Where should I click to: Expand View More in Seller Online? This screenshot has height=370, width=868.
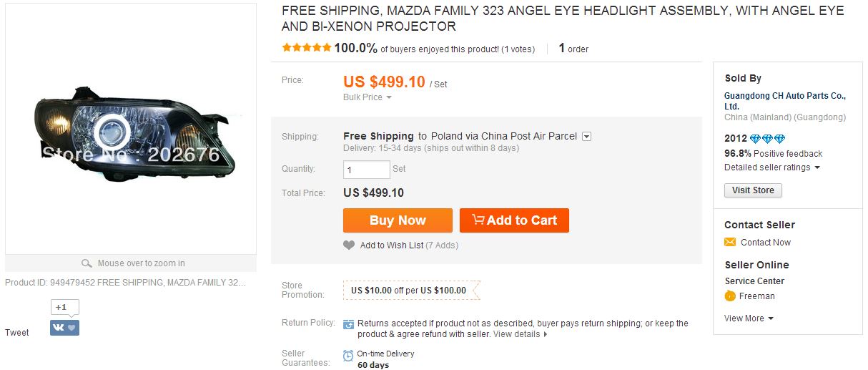[749, 318]
